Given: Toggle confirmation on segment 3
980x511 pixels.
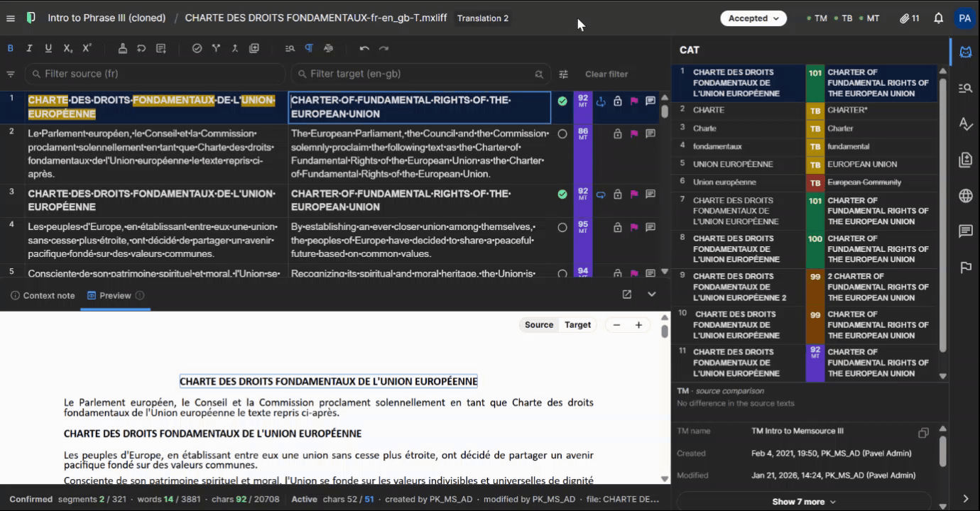Looking at the screenshot, I should coord(562,194).
